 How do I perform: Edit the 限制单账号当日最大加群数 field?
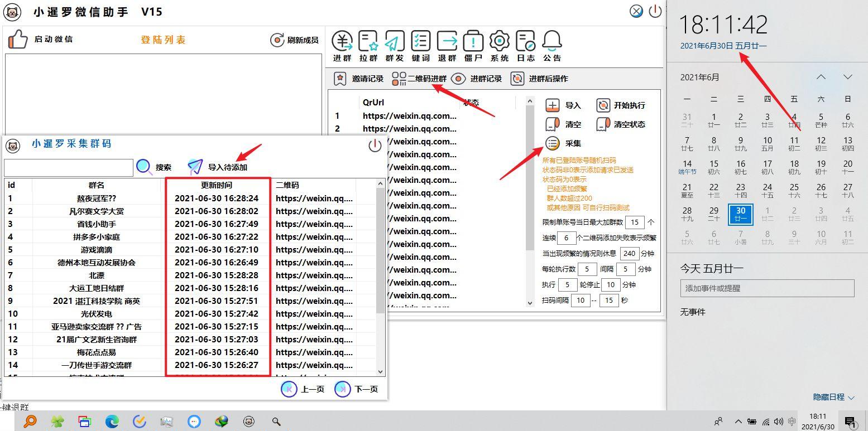point(634,222)
